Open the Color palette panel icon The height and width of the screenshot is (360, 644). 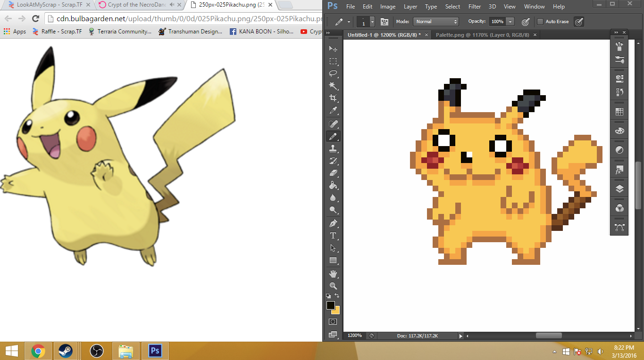(x=619, y=131)
